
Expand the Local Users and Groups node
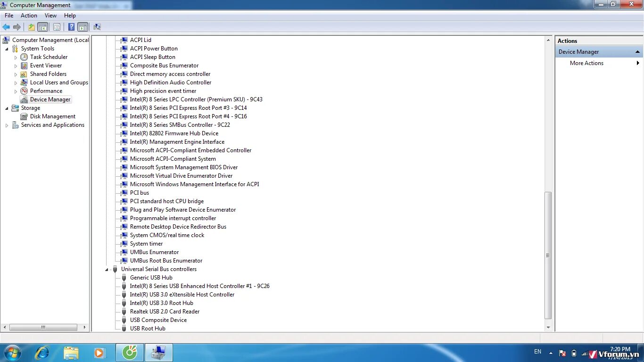(x=16, y=82)
